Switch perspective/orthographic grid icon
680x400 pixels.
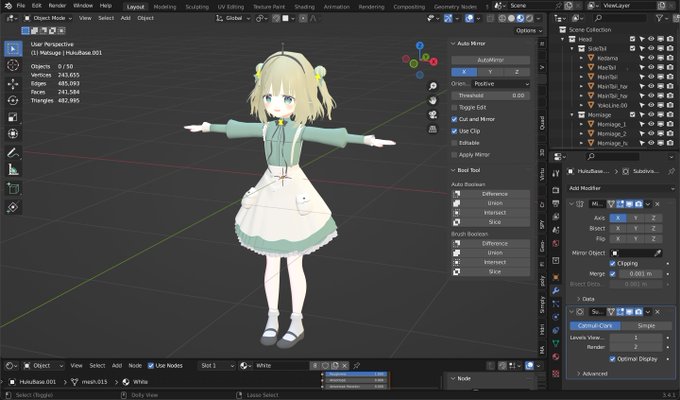(432, 129)
